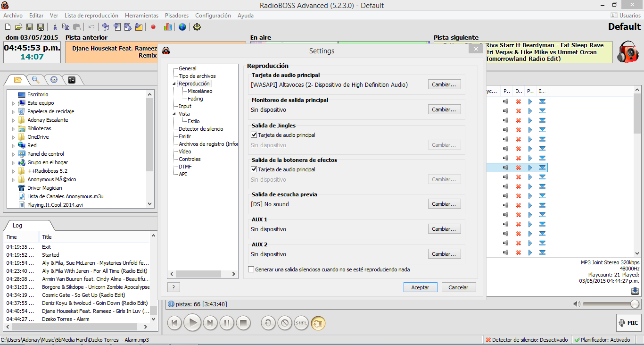The image size is (644, 345).
Task: Click the New playlist toolbar icon
Action: coord(8,27)
